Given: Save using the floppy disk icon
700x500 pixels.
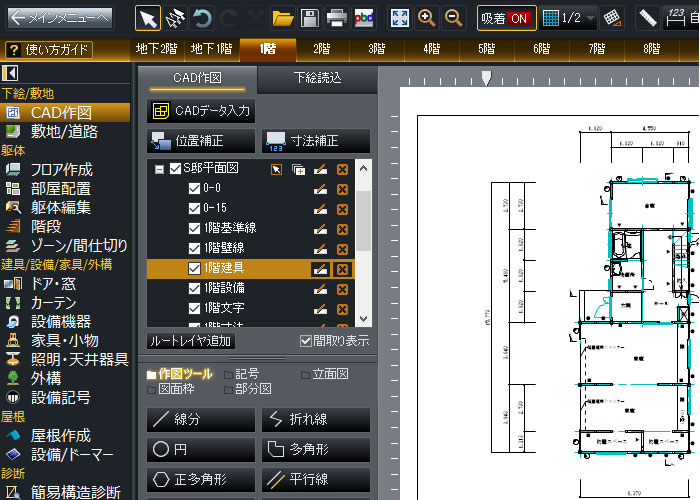Looking at the screenshot, I should tap(310, 18).
